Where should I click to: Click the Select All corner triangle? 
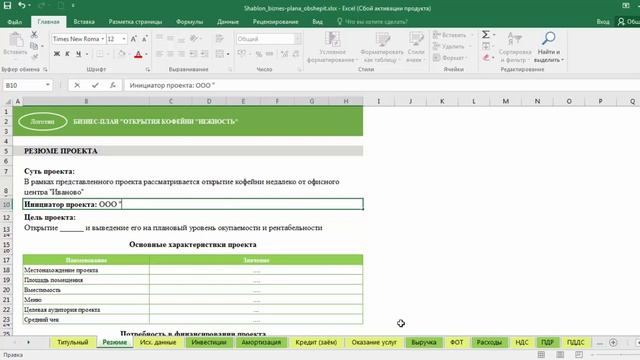click(7, 101)
